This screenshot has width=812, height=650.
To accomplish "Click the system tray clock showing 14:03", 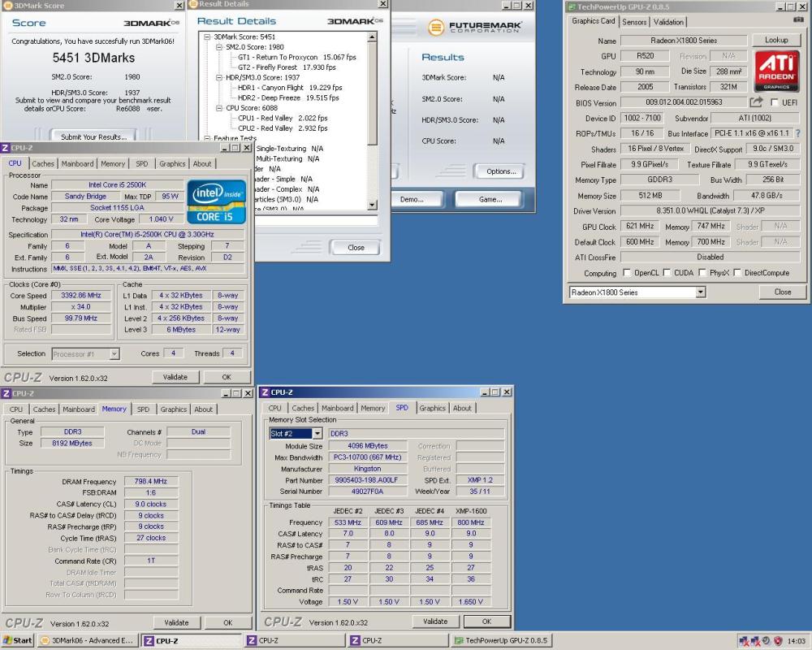I will point(796,641).
